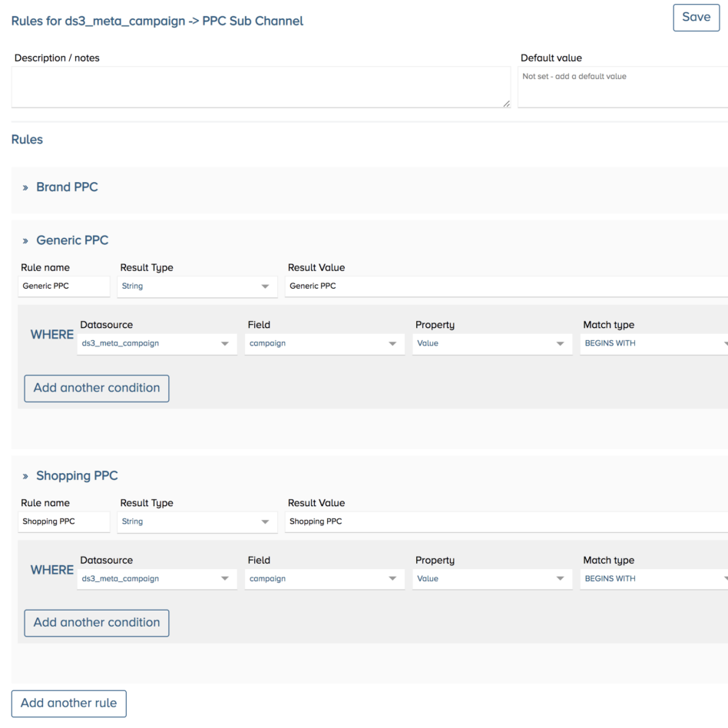Open the Field dropdown in Shopping PPC condition
Viewport: 728px width, 728px height.
click(324, 578)
